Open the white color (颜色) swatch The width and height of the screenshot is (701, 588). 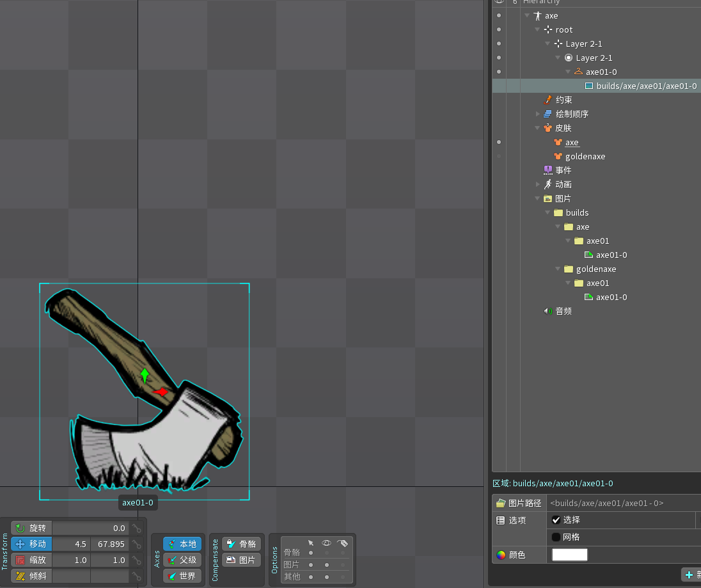point(569,555)
